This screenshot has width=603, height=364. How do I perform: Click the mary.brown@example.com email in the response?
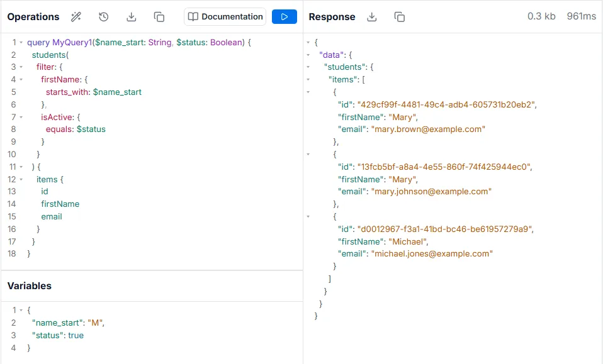(x=428, y=130)
